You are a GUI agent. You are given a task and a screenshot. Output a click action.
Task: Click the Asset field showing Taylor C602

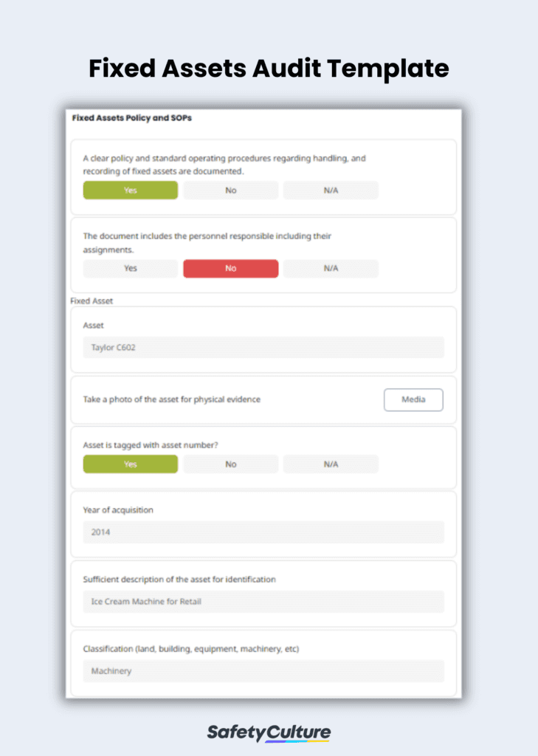click(263, 347)
